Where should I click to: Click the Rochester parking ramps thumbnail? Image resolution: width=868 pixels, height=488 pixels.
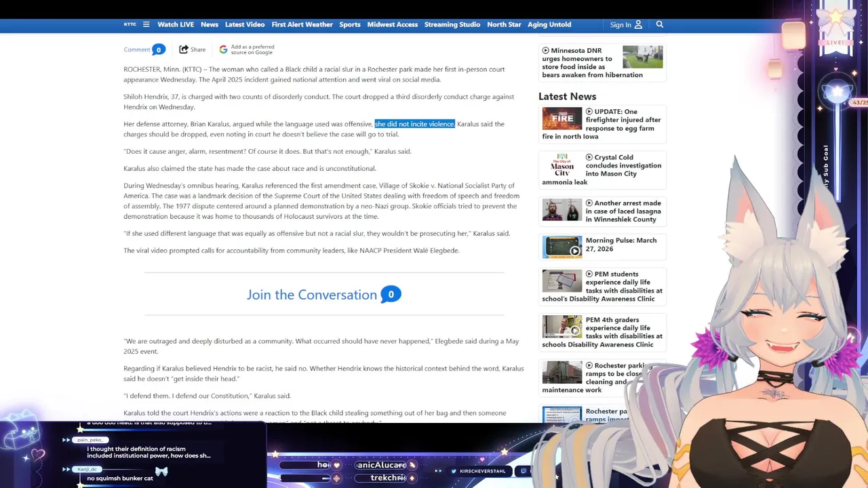tap(562, 372)
